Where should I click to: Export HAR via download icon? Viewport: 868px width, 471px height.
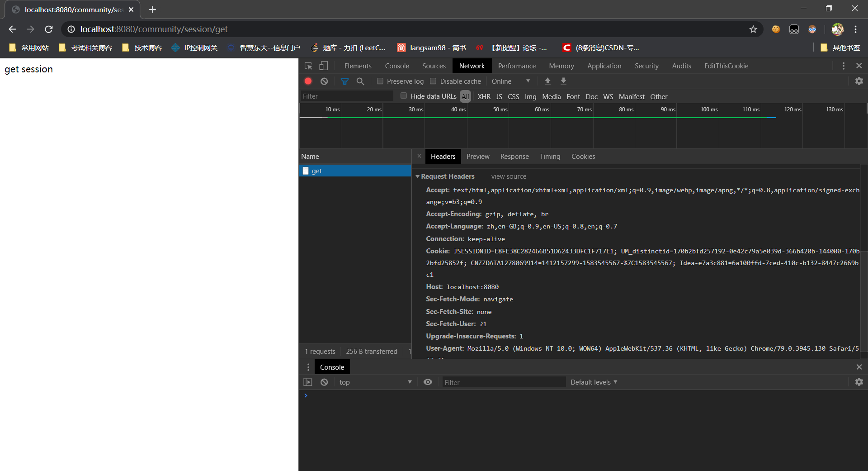pyautogui.click(x=563, y=81)
